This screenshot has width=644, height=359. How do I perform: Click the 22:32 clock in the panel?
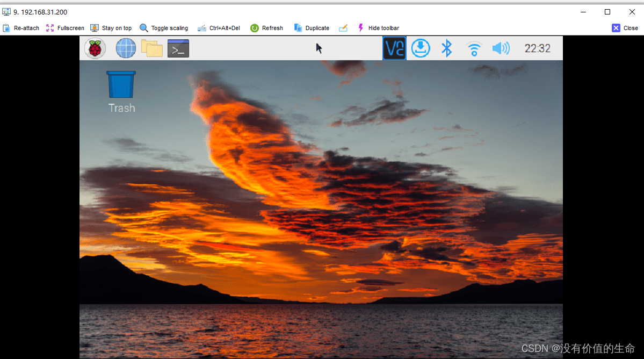(x=537, y=48)
